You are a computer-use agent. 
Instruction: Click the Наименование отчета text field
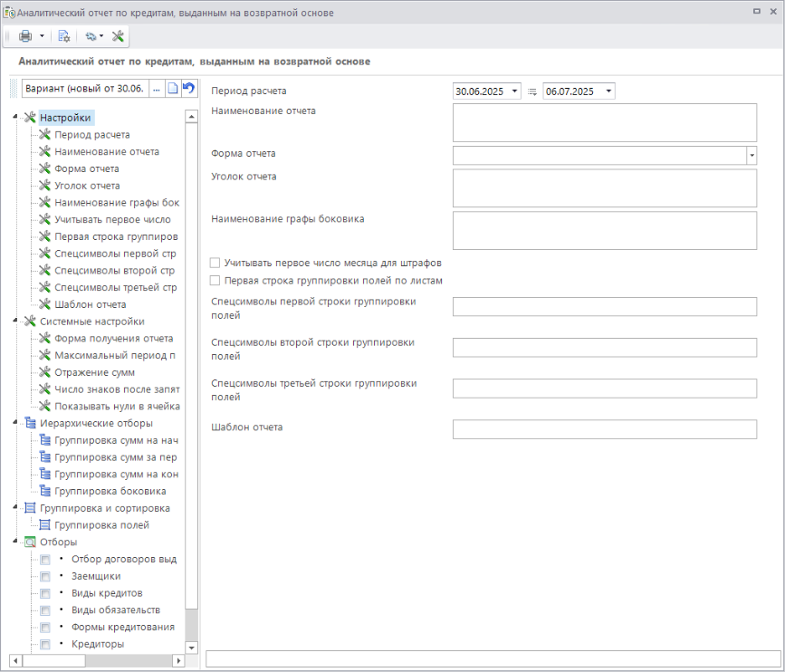coord(604,122)
